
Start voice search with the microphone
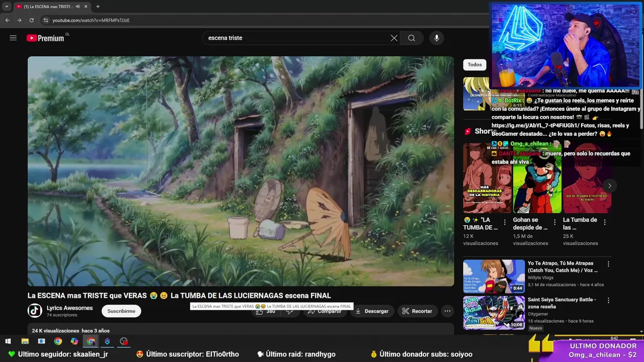[x=437, y=38]
